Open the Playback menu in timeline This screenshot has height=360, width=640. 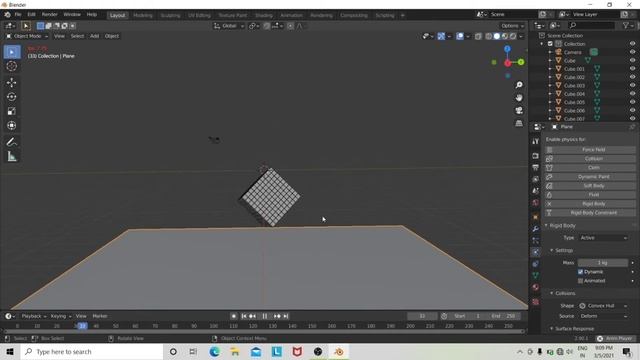[33, 316]
